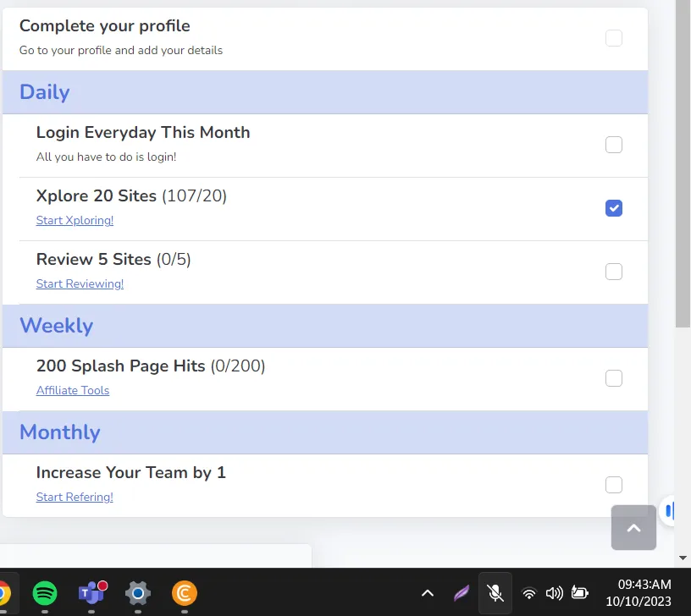The width and height of the screenshot is (691, 616).
Task: Open Microsoft Teams from the taskbar
Action: 92,592
